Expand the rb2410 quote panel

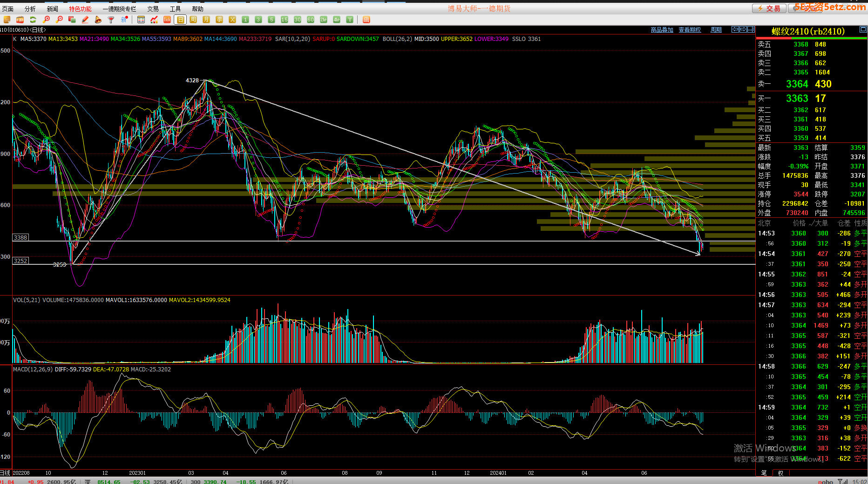pyautogui.click(x=862, y=30)
